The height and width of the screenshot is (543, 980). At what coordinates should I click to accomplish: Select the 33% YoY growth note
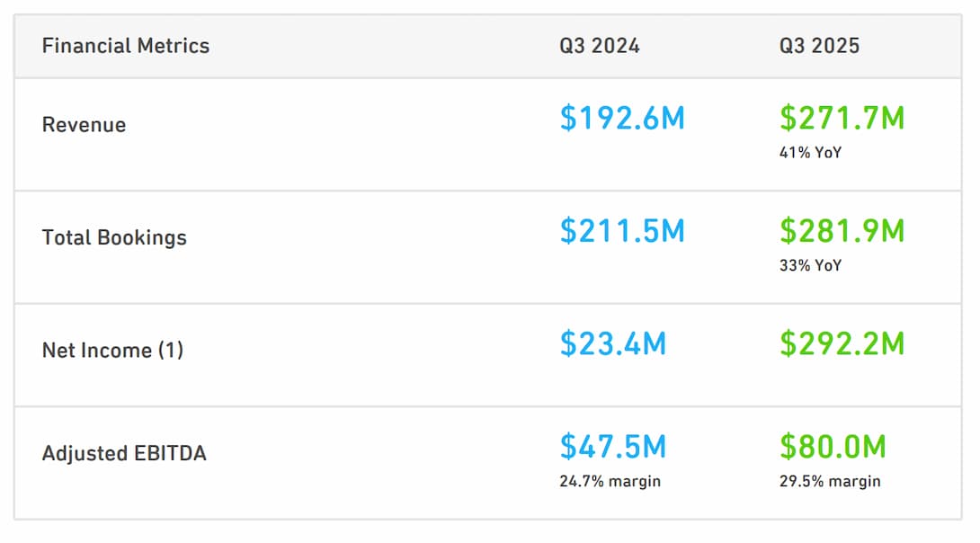[x=810, y=266]
